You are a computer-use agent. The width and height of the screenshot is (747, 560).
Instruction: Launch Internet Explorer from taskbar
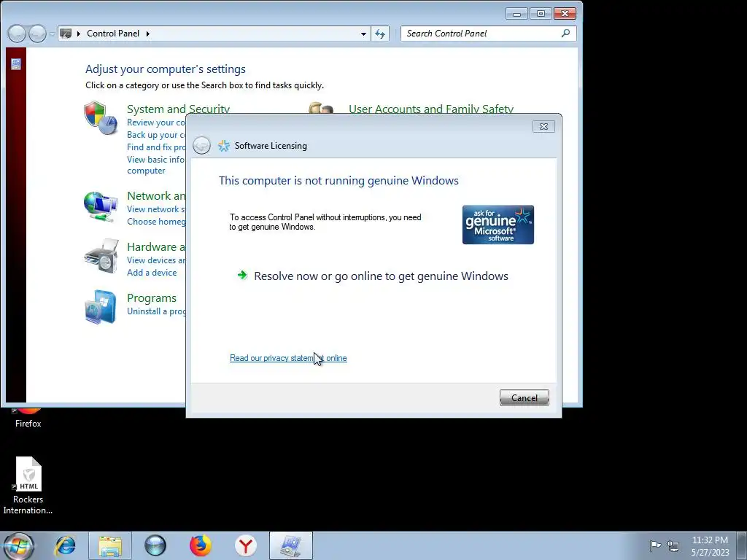pos(65,545)
